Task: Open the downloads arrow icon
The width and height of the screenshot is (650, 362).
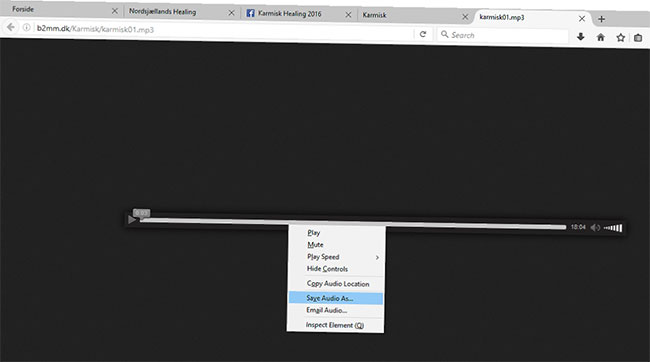Action: coord(581,36)
